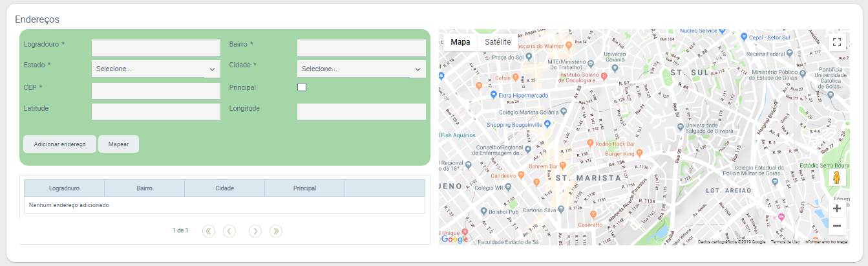
Task: Check the Principal checkbox
Action: click(302, 87)
